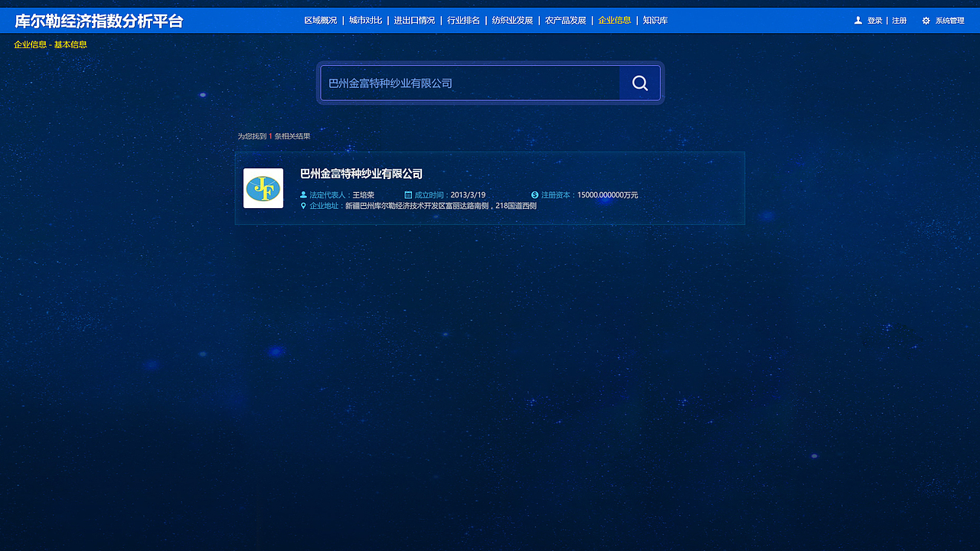Click the 登录 link
The height and width of the screenshot is (551, 980).
click(x=874, y=21)
